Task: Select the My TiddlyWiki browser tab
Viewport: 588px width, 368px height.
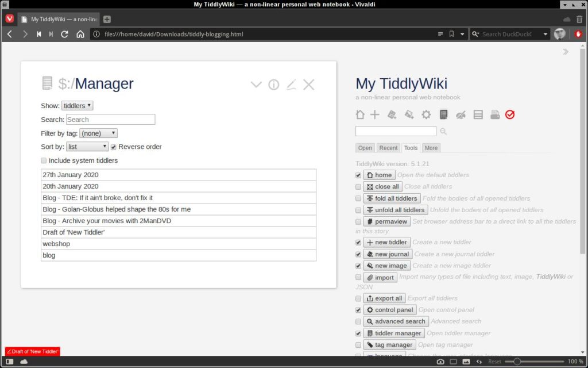Action: tap(59, 19)
